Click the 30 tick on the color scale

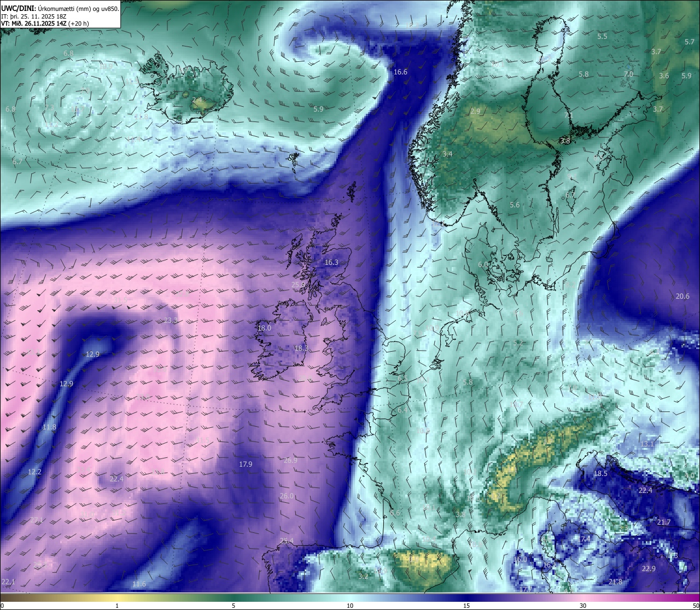583,606
